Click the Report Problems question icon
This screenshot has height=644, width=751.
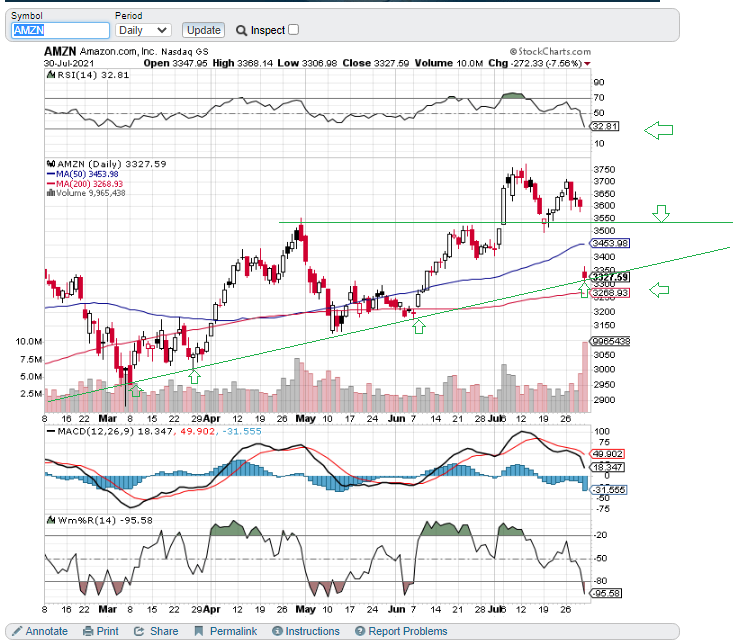pyautogui.click(x=360, y=631)
